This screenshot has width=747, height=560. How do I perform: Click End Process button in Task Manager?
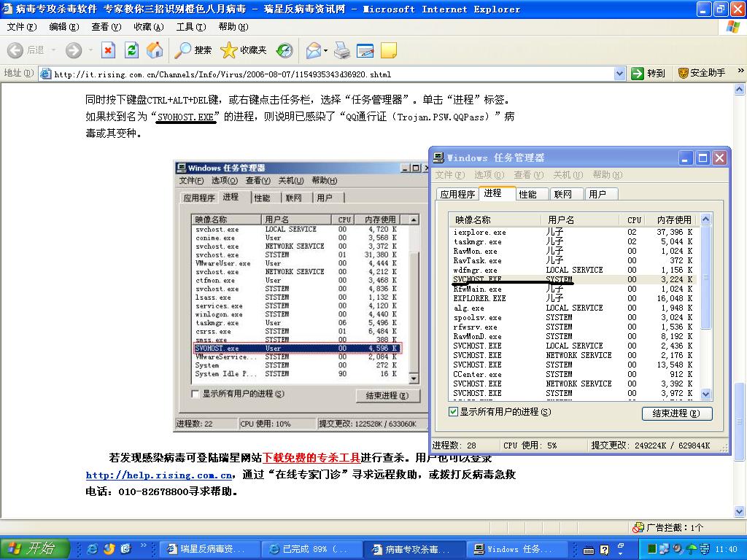[x=676, y=413]
